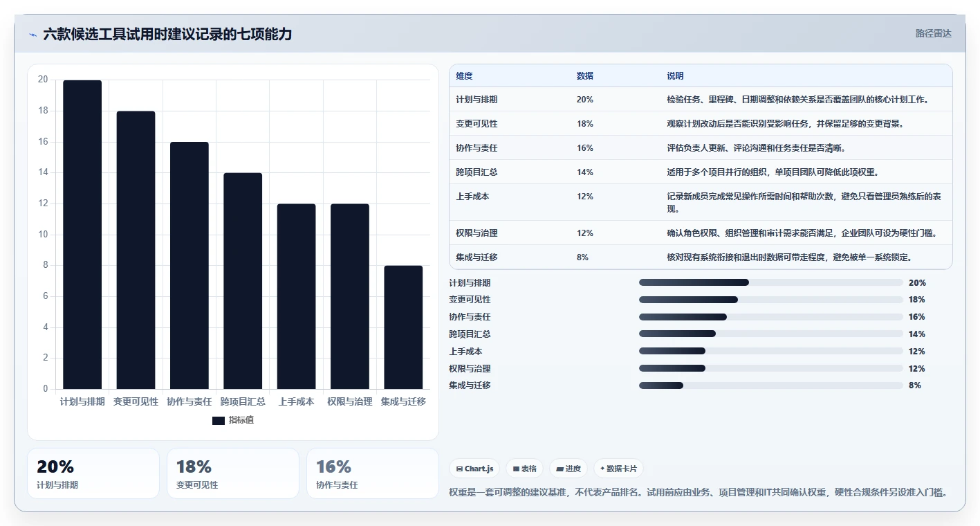Viewport: 980px width, 526px height.
Task: Click the 路径雷达 label in the header
Action: (933, 33)
